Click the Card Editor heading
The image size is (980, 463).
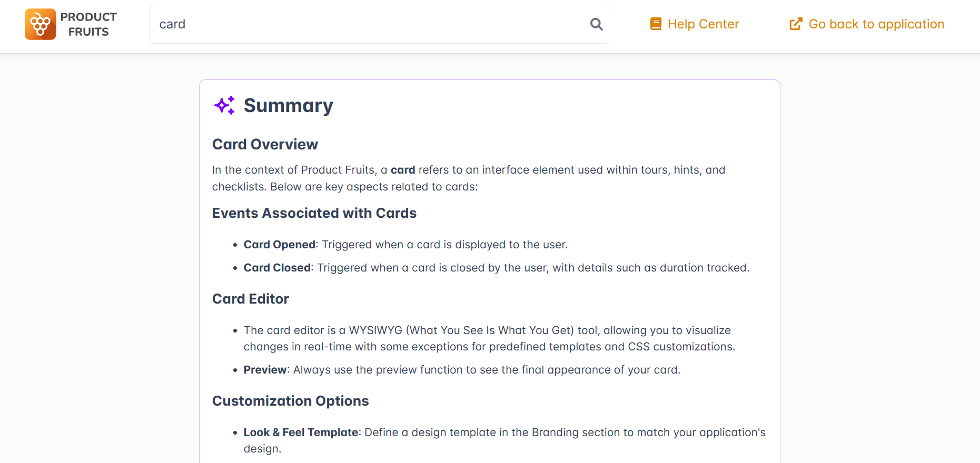pyautogui.click(x=250, y=299)
